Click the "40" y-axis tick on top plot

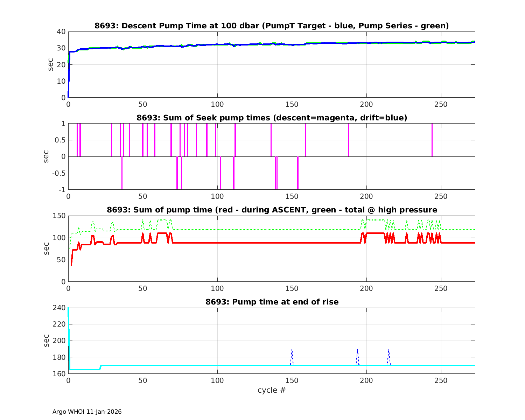point(62,32)
